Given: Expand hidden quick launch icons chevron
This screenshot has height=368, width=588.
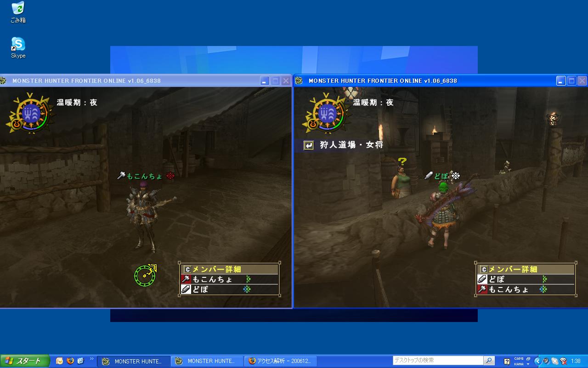Looking at the screenshot, I should coord(92,359).
